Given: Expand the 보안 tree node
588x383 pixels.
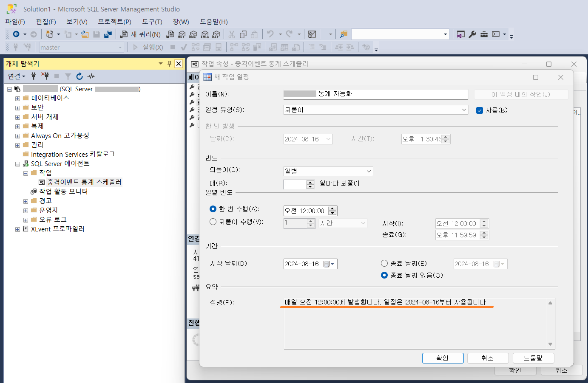Looking at the screenshot, I should tap(17, 108).
